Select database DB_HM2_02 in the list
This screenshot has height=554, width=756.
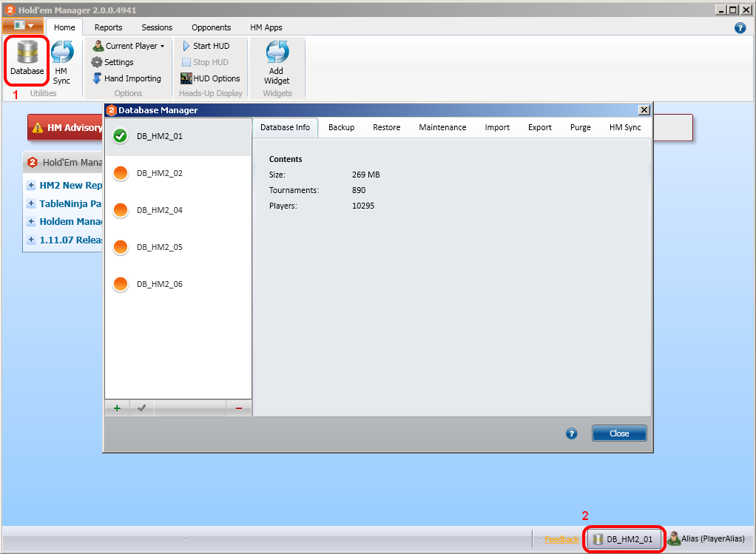[x=178, y=173]
